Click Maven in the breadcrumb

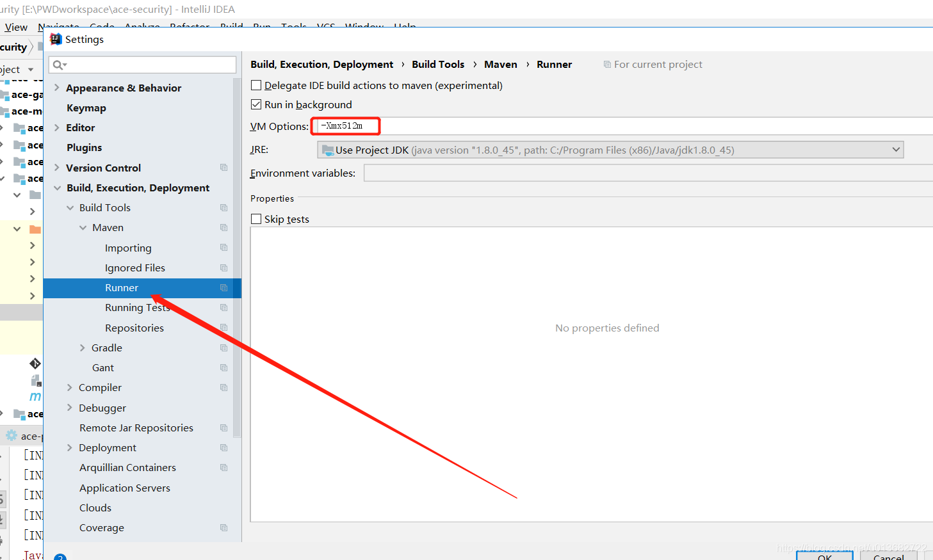(501, 64)
